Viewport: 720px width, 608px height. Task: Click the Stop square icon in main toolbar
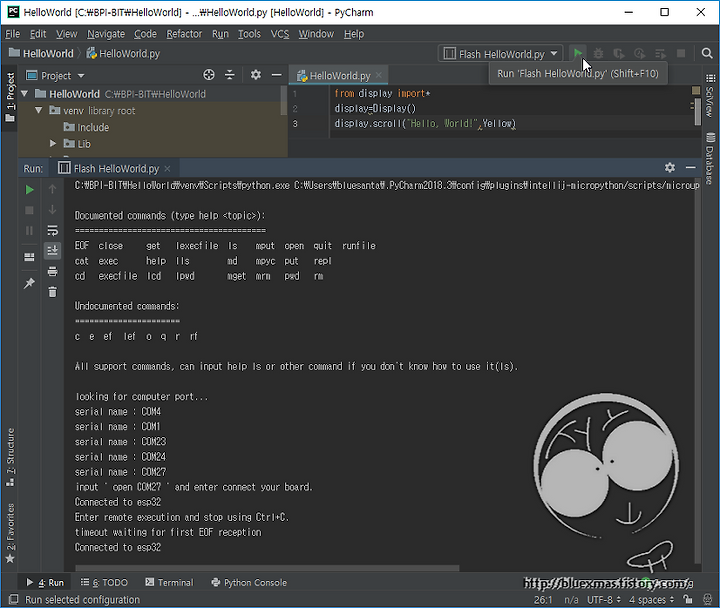(681, 54)
